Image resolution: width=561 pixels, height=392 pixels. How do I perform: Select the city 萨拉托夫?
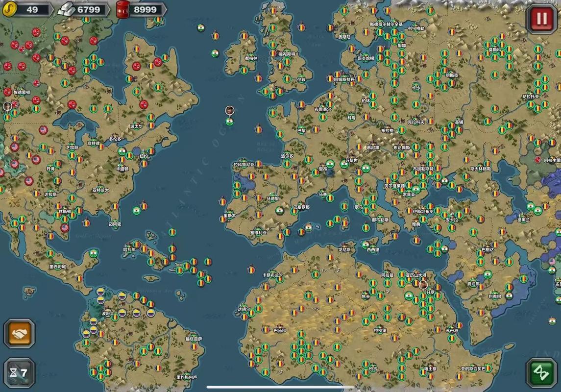(531, 97)
